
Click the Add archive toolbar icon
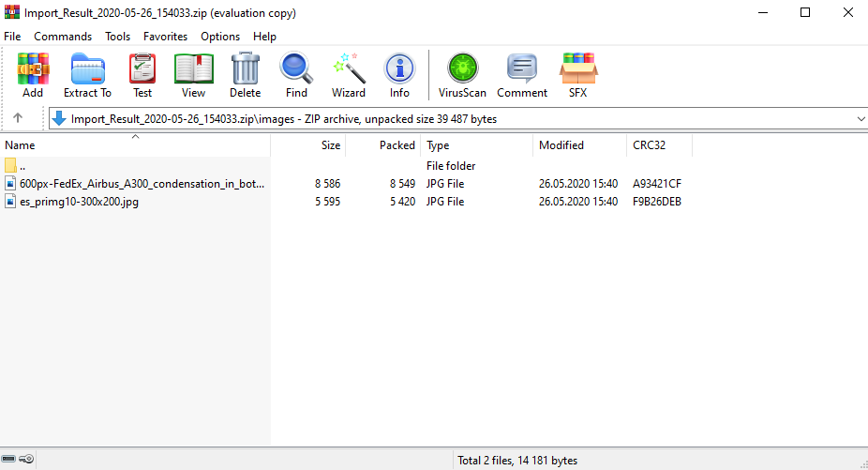tap(33, 75)
